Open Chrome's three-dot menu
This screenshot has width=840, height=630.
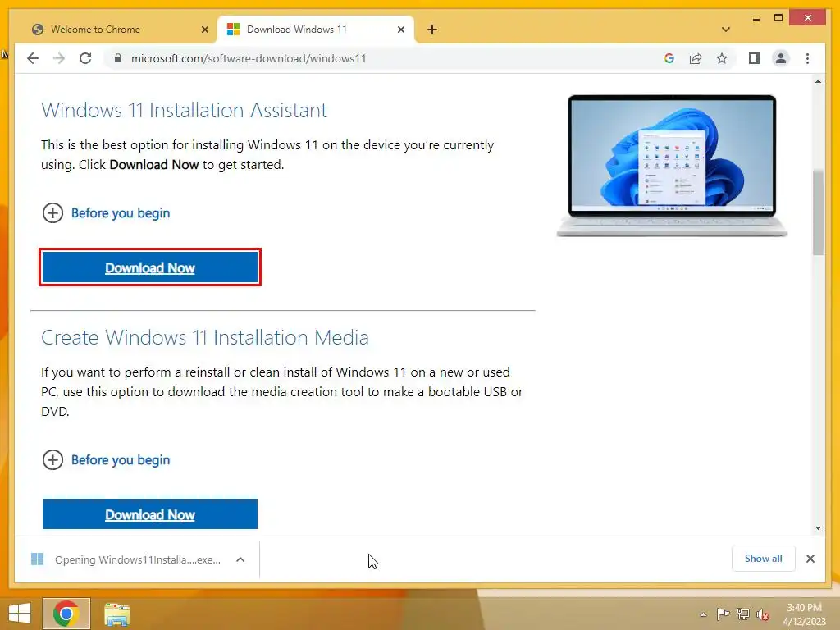pyautogui.click(x=807, y=58)
